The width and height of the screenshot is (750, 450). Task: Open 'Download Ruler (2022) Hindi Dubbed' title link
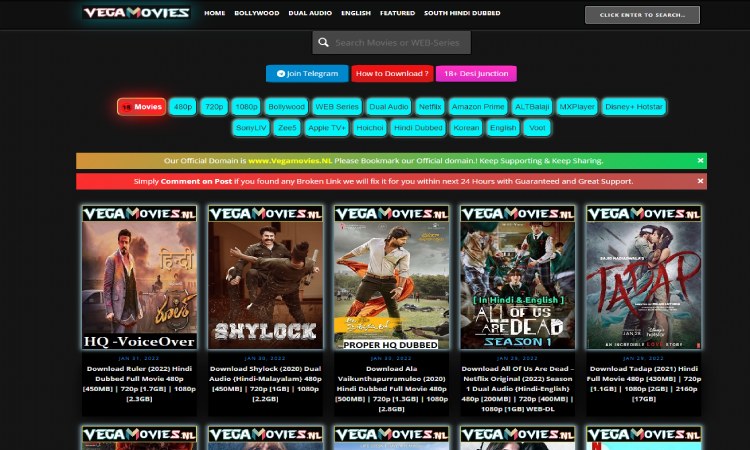coord(139,384)
